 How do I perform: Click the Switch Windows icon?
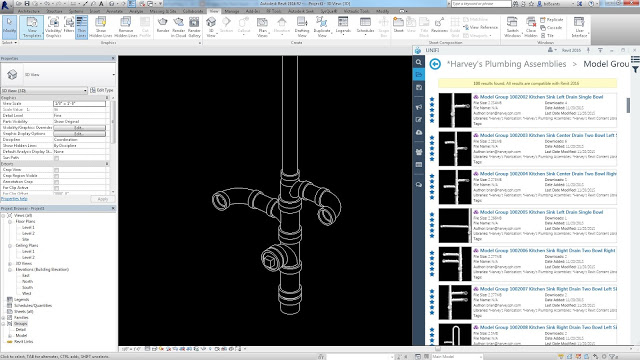pyautogui.click(x=512, y=27)
